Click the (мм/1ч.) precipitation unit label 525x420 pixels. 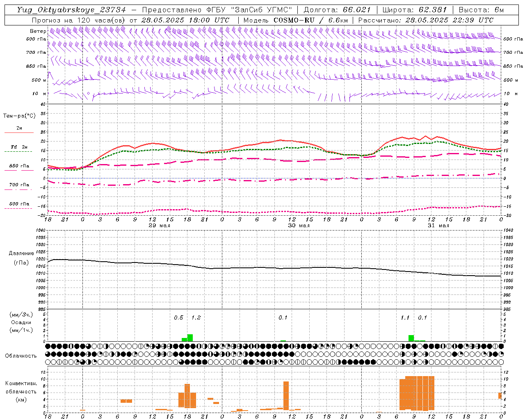pos(21,330)
